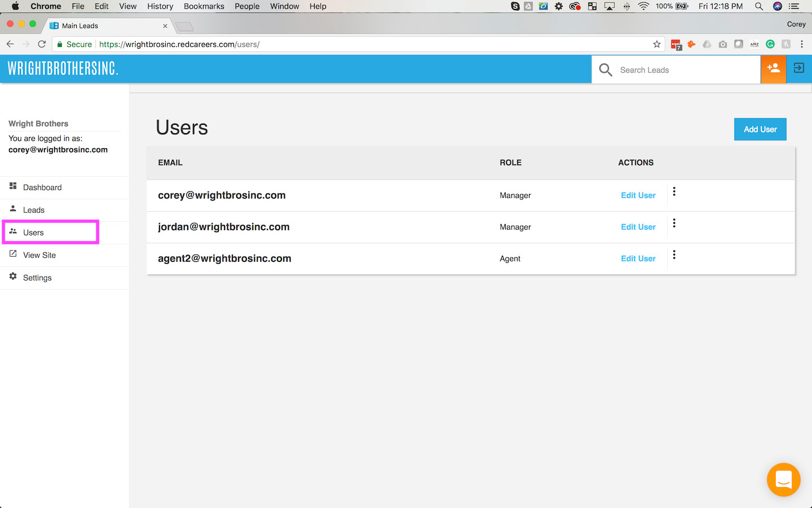The height and width of the screenshot is (508, 812).
Task: Click the EMAIL column header
Action: click(x=170, y=163)
